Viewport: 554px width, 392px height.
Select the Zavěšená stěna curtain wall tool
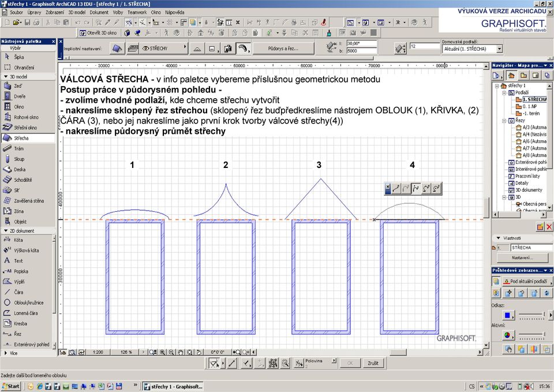tap(28, 201)
